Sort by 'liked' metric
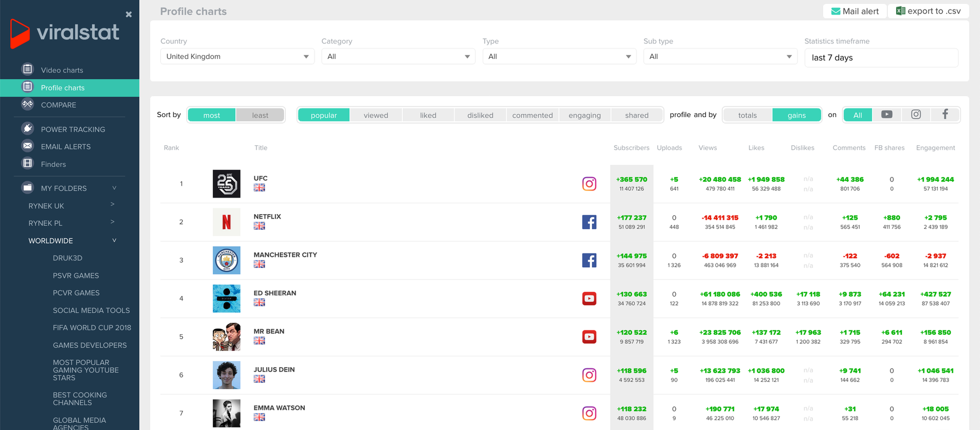The width and height of the screenshot is (980, 430). [428, 115]
